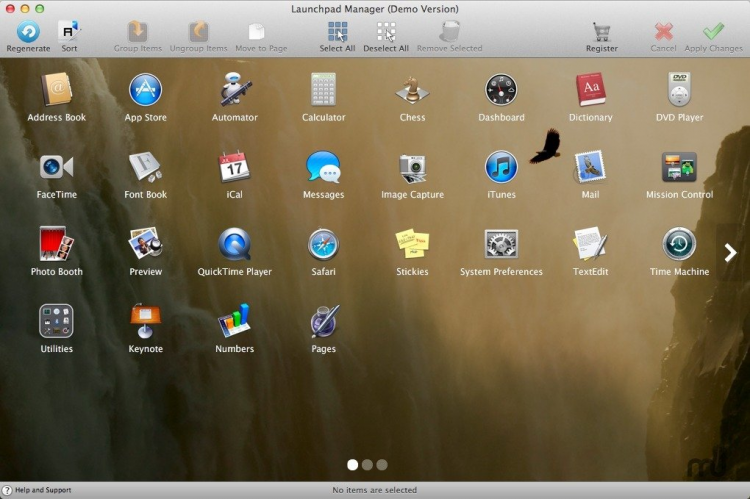
Task: Go to next page with right chevron
Action: click(730, 253)
